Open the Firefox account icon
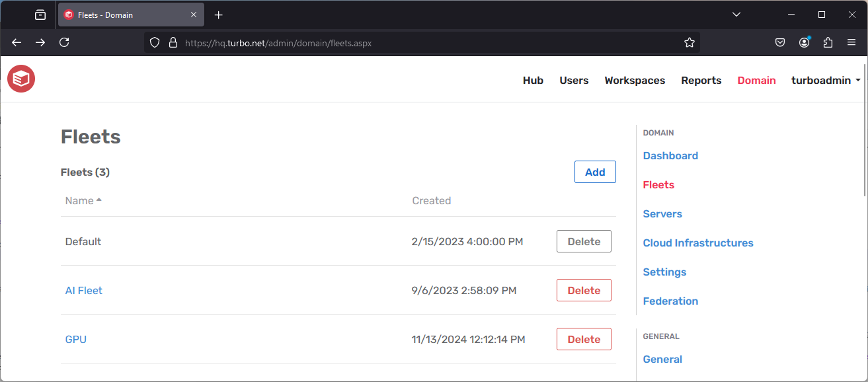Screen dimensions: 868x382 (x=804, y=42)
